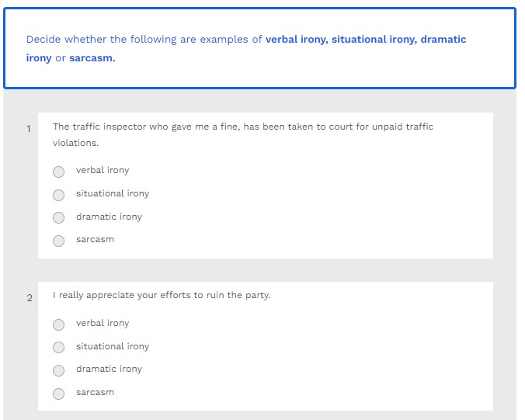Click the 'sarcasm' label text under question 1

95,239
